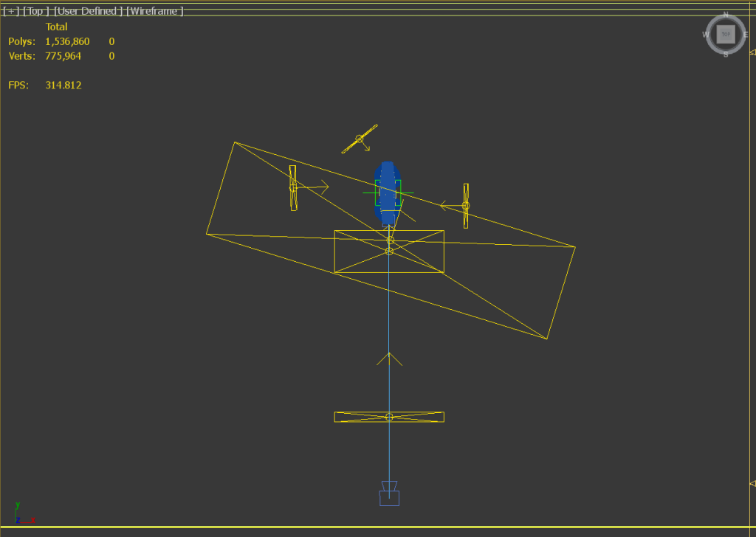Click the Verts value 775,964
This screenshot has height=537, width=756.
tap(63, 56)
